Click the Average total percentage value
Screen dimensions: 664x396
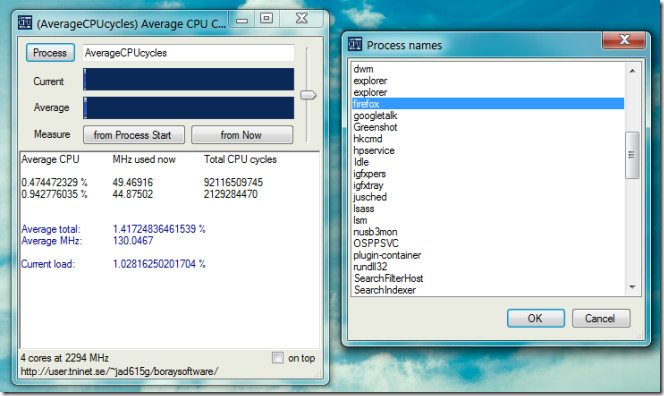(159, 229)
